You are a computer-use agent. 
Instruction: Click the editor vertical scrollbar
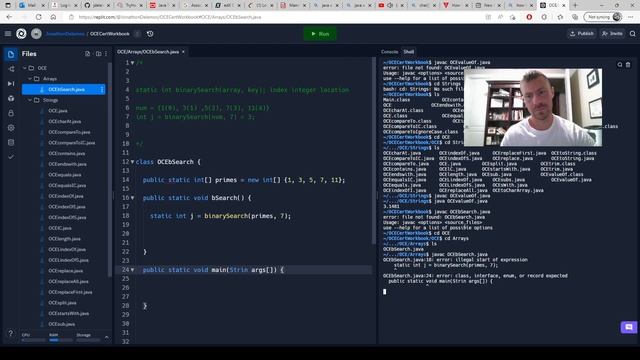(373, 150)
